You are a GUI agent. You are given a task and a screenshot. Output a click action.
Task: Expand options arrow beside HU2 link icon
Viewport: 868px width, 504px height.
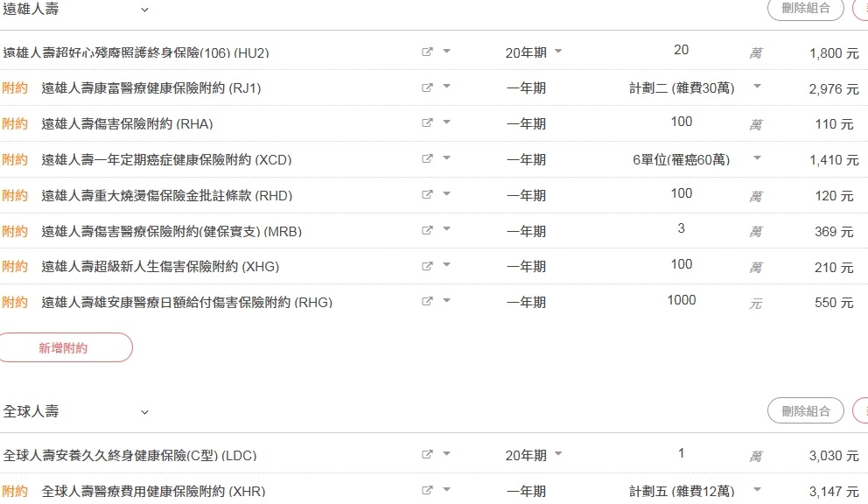point(447,51)
